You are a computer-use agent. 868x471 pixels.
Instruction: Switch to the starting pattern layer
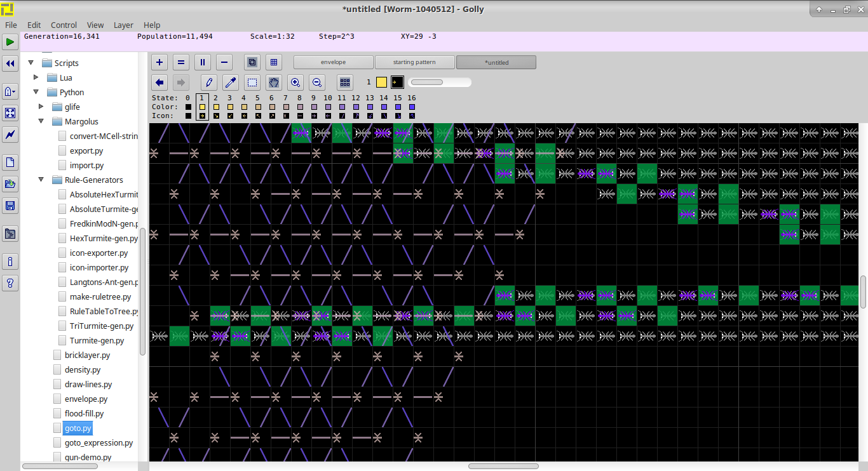pyautogui.click(x=414, y=62)
